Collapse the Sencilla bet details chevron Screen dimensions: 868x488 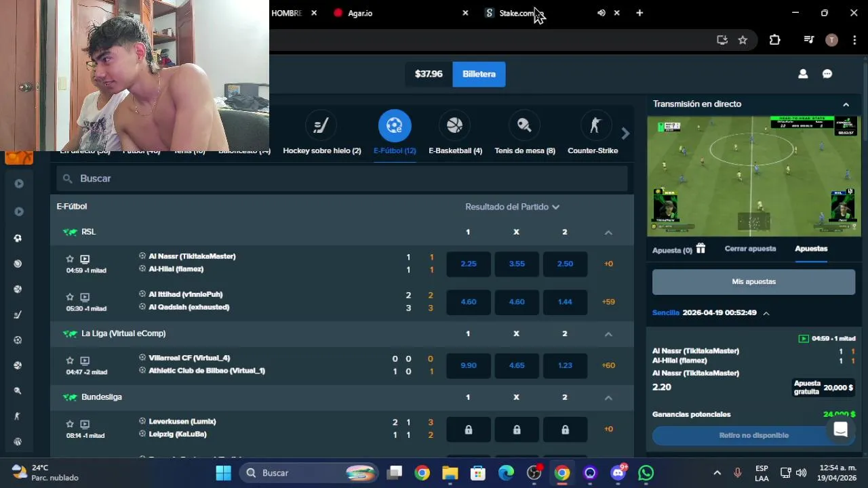[x=766, y=313]
